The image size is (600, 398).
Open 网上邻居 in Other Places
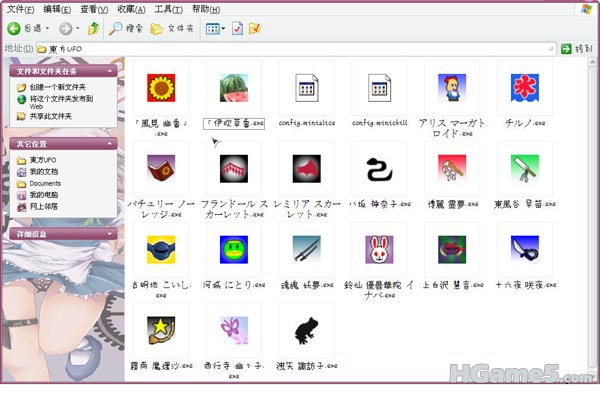44,206
